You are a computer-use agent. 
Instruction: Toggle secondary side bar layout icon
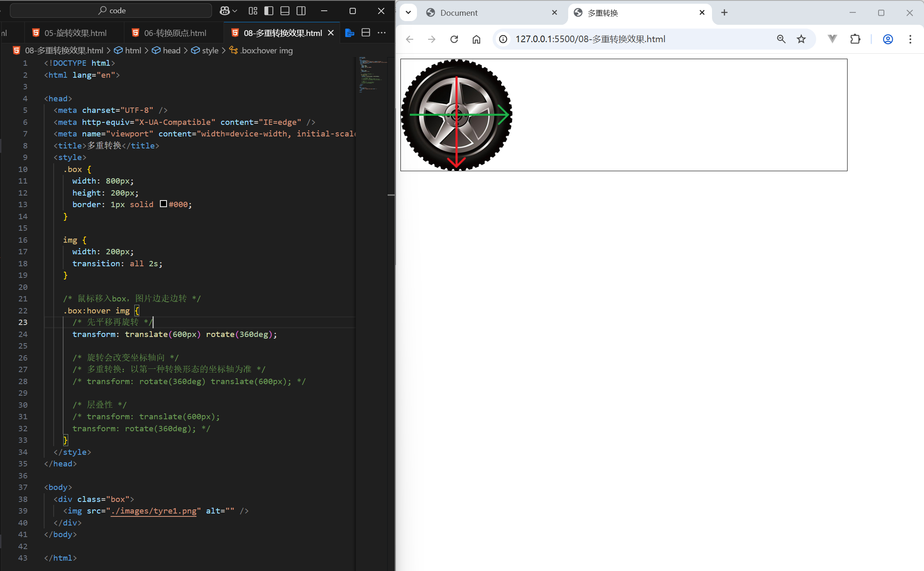click(x=301, y=11)
